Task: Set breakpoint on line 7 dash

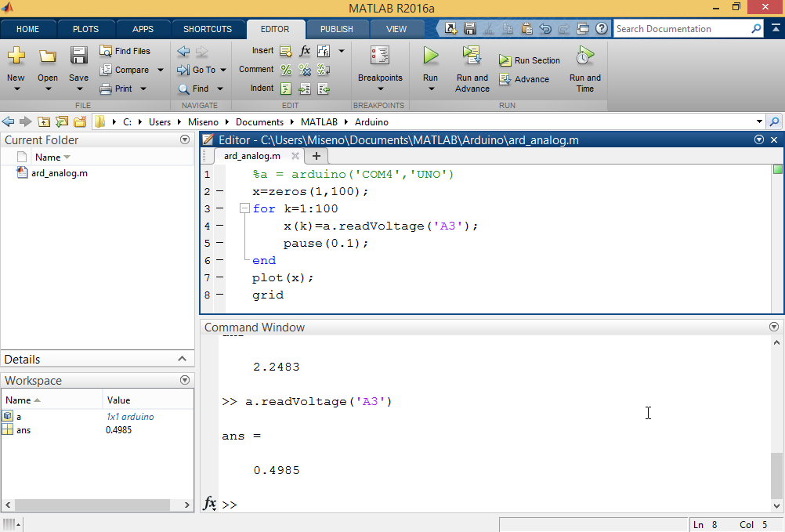Action: 219,277
